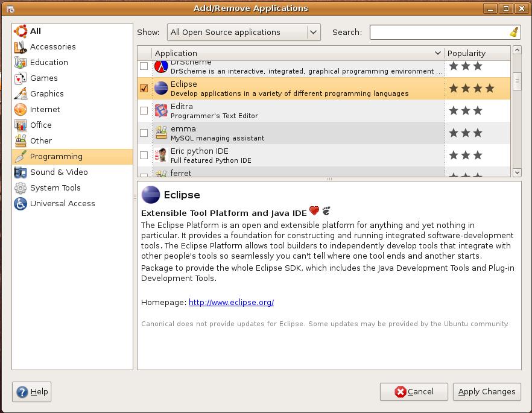
Task: Click the Other category icon
Action: pyautogui.click(x=21, y=140)
